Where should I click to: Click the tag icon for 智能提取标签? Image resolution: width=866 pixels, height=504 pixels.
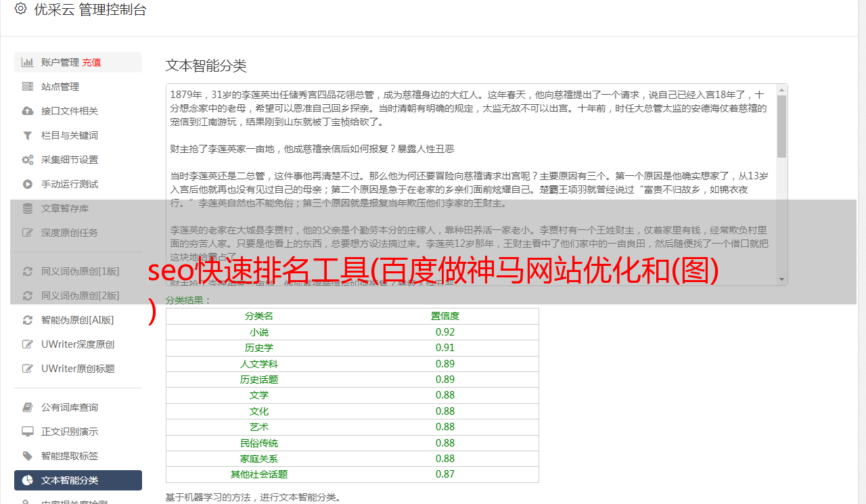click(x=28, y=456)
